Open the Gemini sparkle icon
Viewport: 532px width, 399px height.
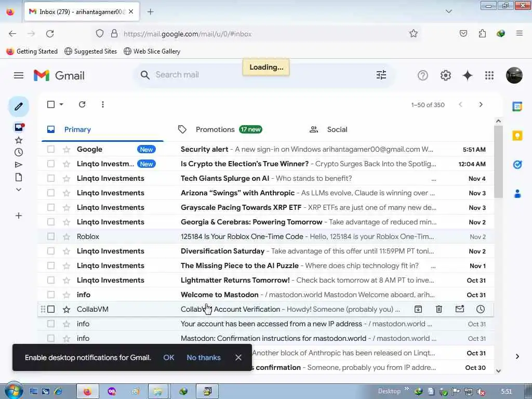(468, 75)
